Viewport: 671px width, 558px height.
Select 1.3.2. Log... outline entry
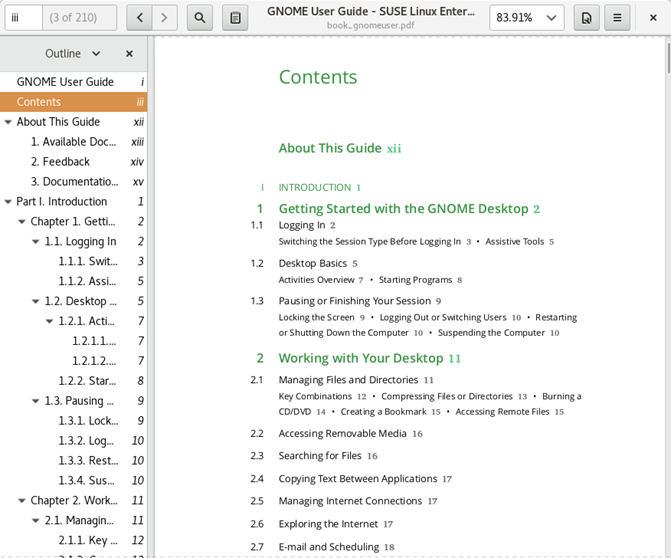pos(74,441)
